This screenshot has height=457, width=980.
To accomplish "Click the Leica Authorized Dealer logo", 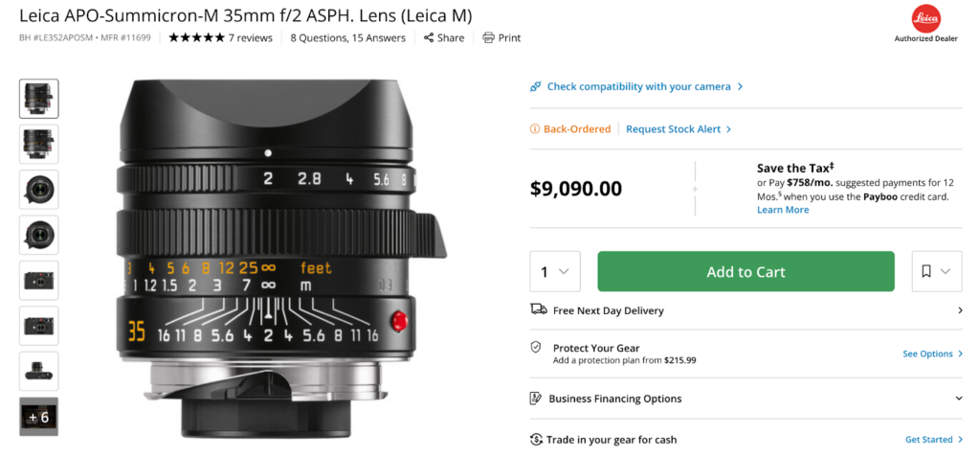I will (925, 18).
